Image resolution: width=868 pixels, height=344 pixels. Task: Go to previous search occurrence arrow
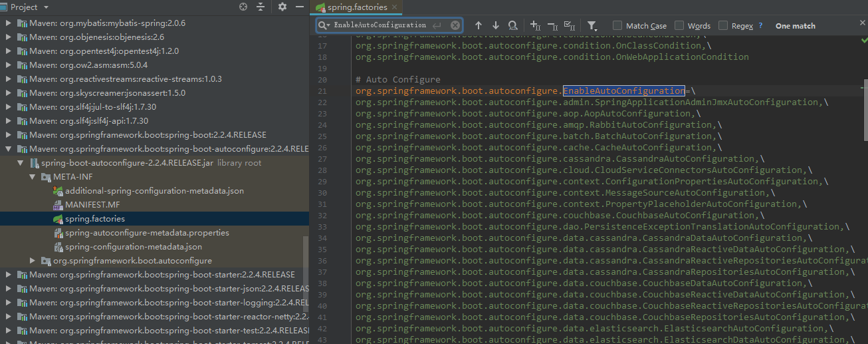click(x=478, y=25)
